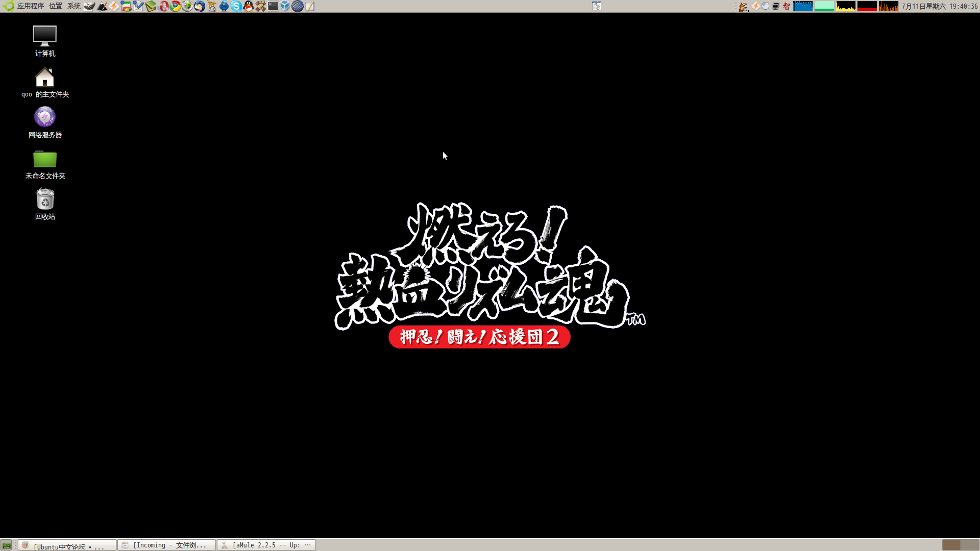Viewport: 980px width, 551px height.
Task: Open the round bird clock tray icon
Action: 765,6
